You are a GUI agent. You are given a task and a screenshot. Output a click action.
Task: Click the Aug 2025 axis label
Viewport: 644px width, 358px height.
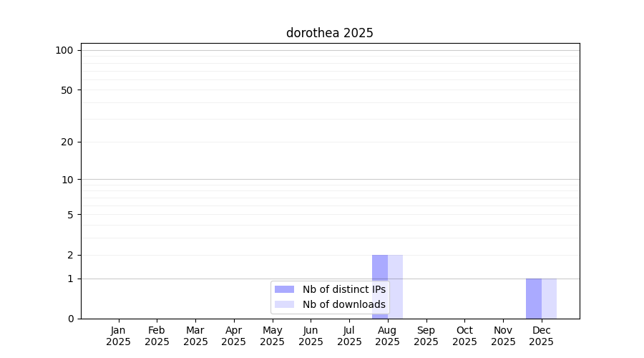pos(387,336)
